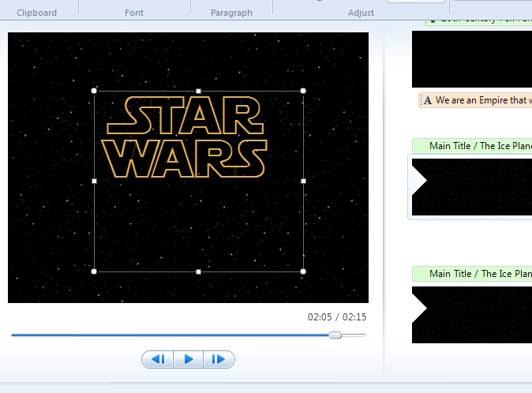This screenshot has width=532, height=393.
Task: Click the 02:05 / 02:15 time readout
Action: 337,317
